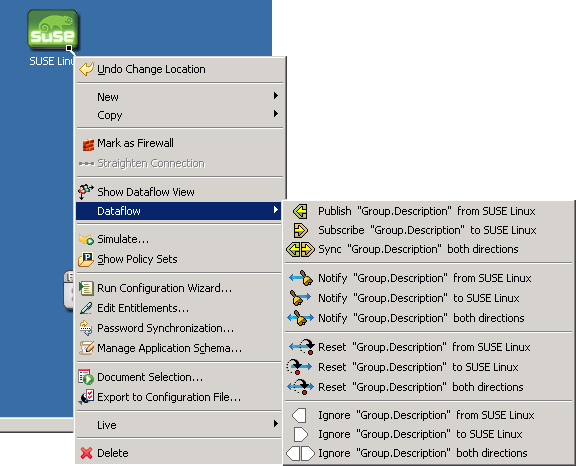
Task: Open the Live menu entry
Action: [179, 425]
